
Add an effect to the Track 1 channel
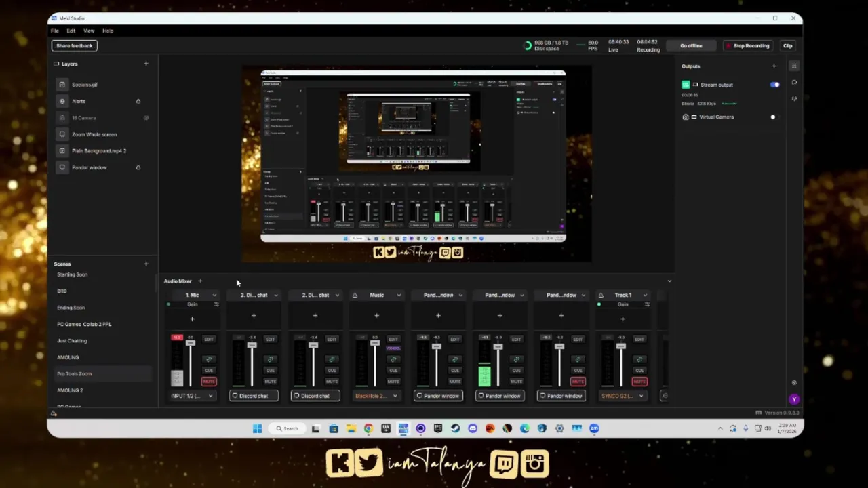pos(623,319)
